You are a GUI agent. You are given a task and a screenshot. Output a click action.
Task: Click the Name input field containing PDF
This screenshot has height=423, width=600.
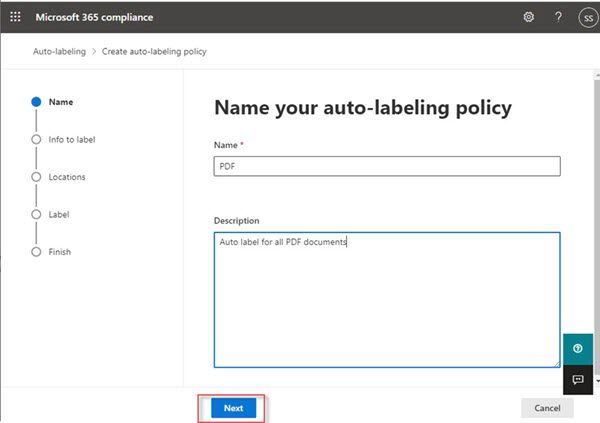tap(387, 166)
